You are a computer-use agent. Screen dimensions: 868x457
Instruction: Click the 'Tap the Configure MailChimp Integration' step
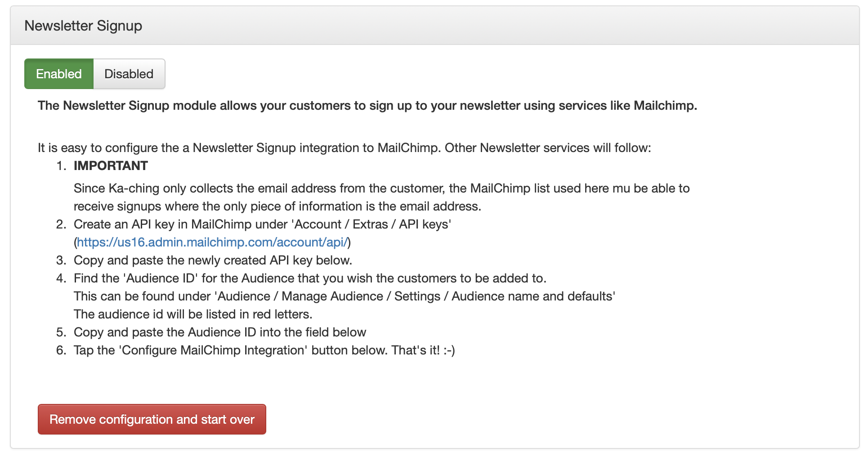[264, 350]
